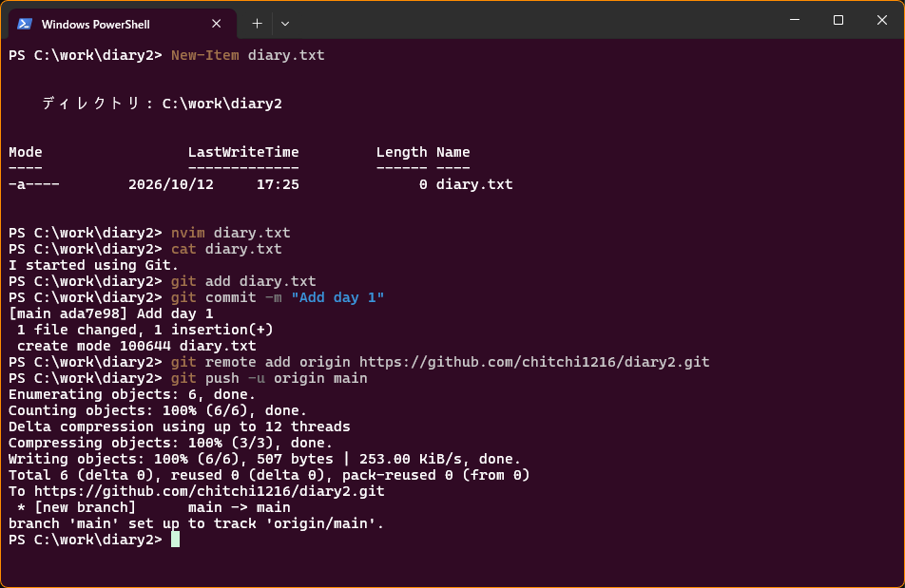Open a new tab with the plus button

[x=257, y=24]
